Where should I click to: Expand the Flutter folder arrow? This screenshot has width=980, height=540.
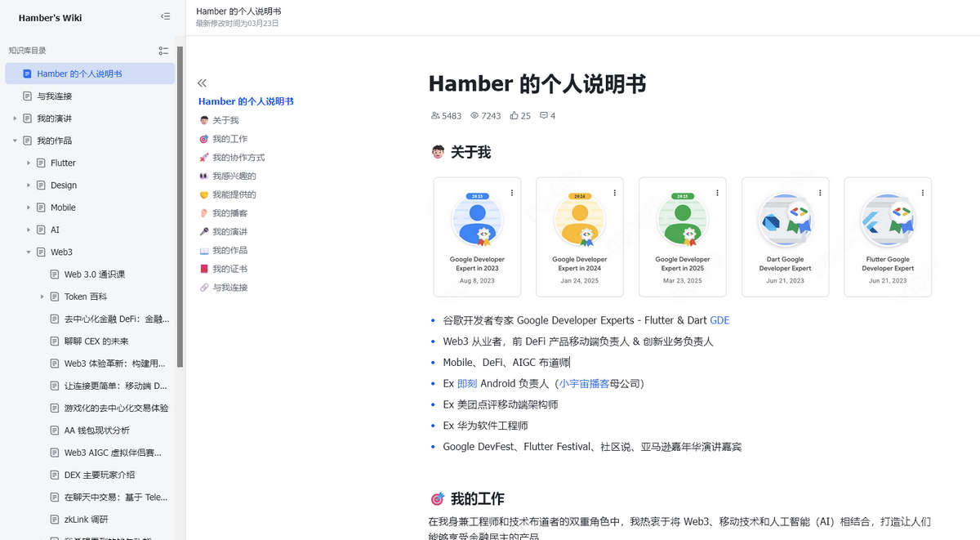(29, 163)
